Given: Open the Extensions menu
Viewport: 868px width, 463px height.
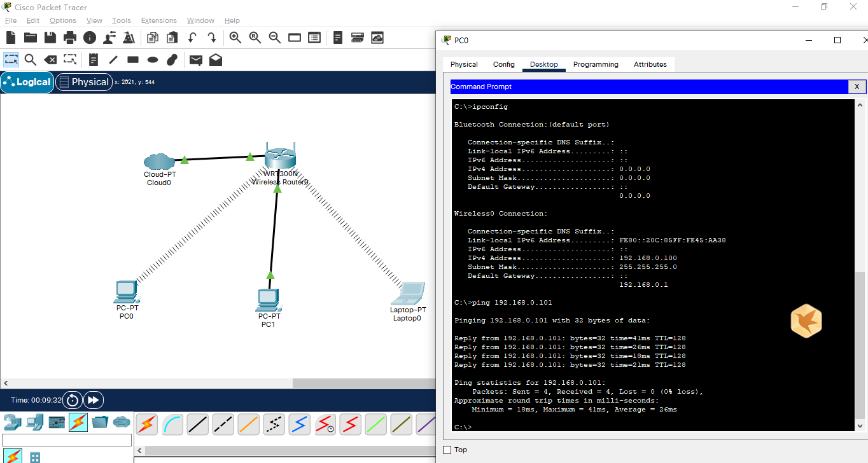Looking at the screenshot, I should (159, 20).
